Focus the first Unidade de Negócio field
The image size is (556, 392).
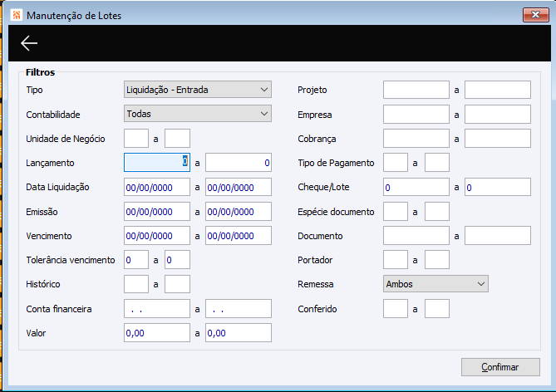pos(136,138)
